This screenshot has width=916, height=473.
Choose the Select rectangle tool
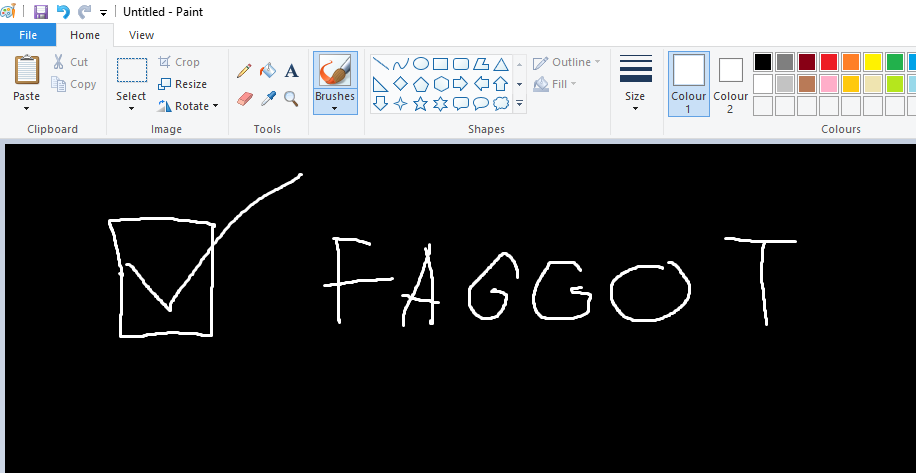(132, 70)
